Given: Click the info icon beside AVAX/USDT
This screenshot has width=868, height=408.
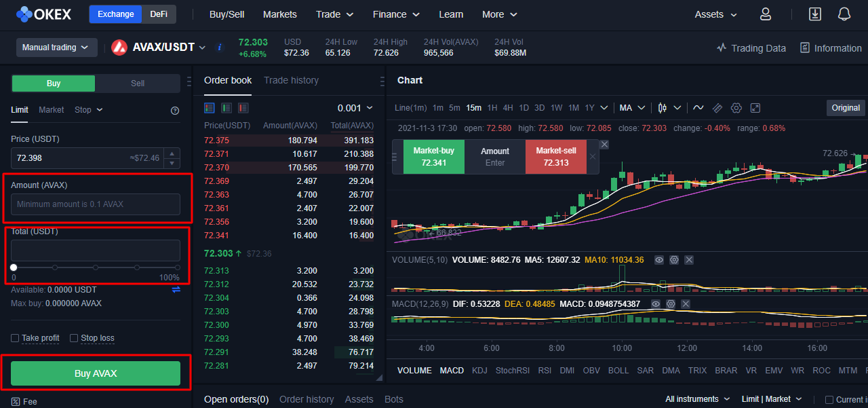Looking at the screenshot, I should tap(219, 48).
